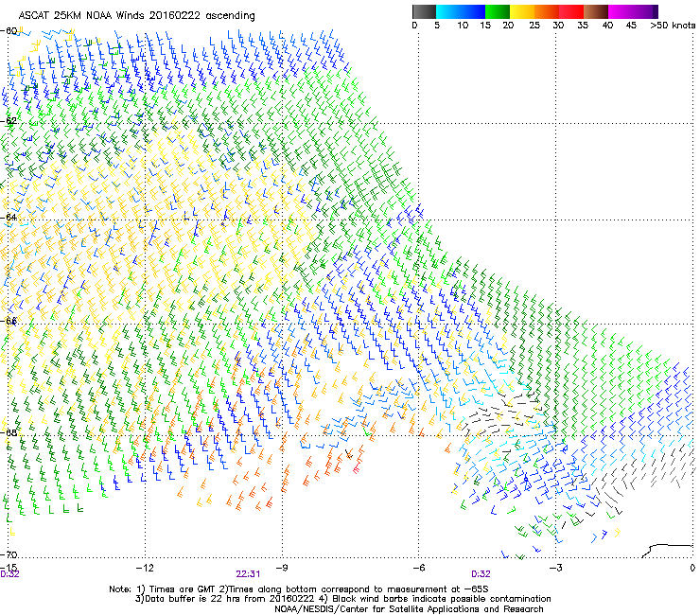This screenshot has width=700, height=615.
Task: Click the latitude label '-66'
Action: tap(9, 321)
